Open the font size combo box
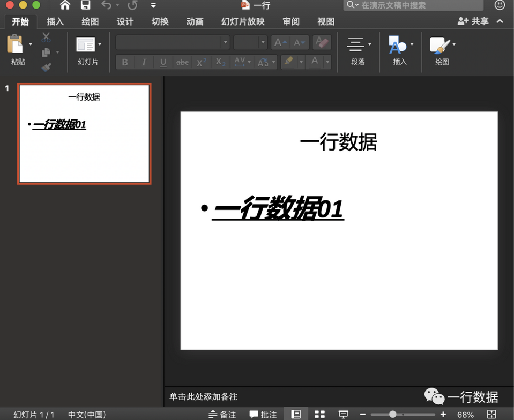 click(250, 43)
